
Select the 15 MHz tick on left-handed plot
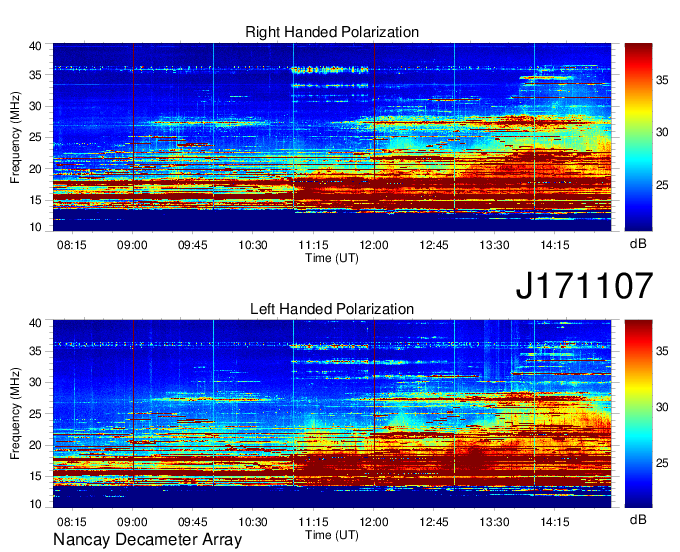click(36, 476)
